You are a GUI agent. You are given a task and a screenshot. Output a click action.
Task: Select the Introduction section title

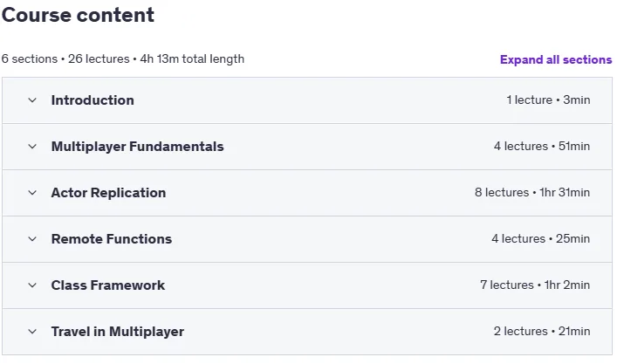(x=93, y=100)
